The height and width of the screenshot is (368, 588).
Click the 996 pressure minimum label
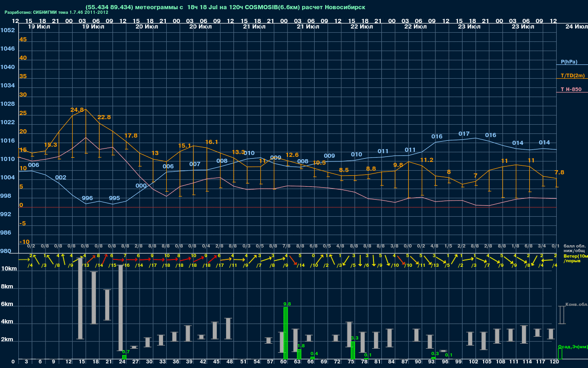(87, 198)
